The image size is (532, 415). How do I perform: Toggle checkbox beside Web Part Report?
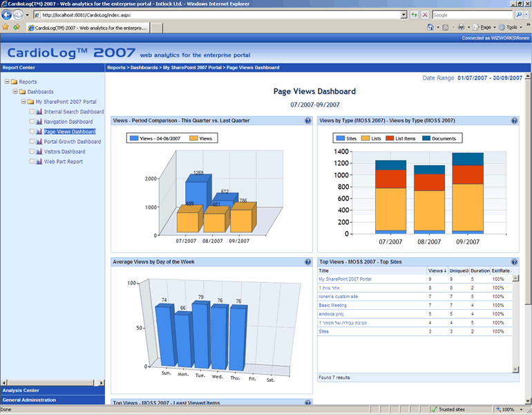32,162
